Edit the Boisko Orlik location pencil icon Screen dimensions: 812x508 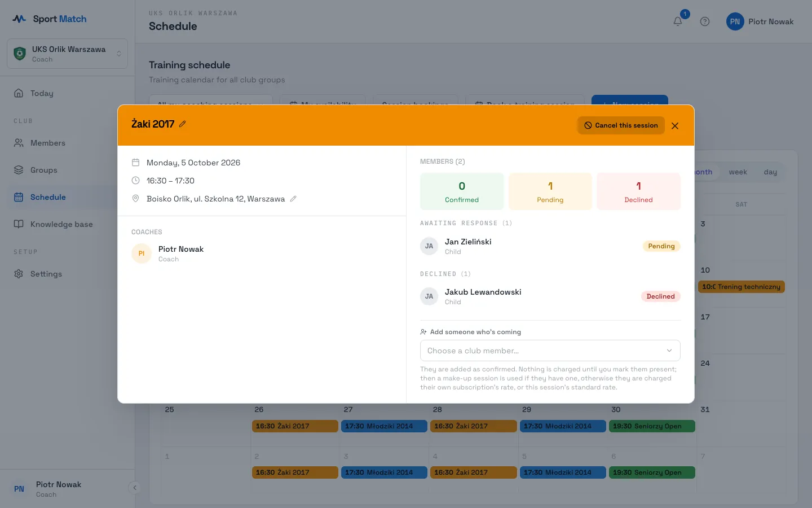point(293,199)
